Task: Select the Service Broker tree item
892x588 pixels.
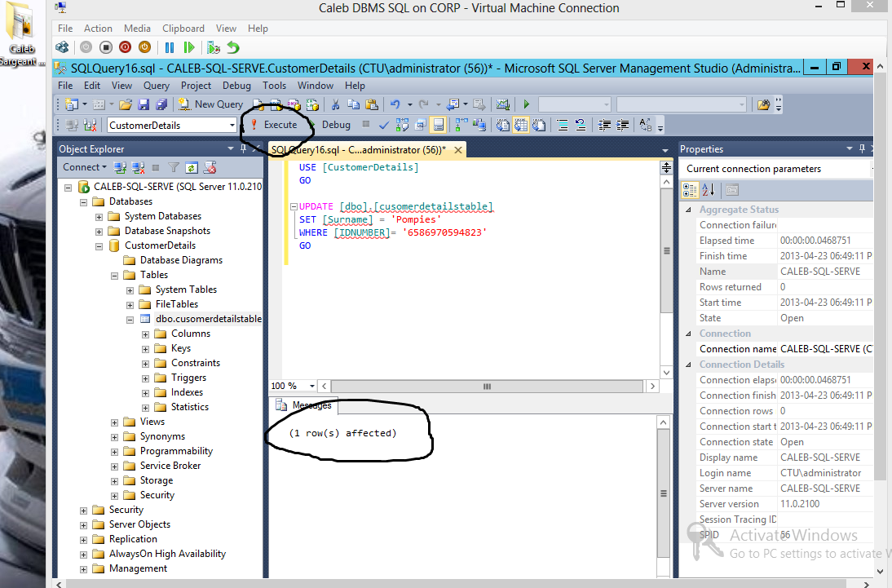Action: [x=170, y=466]
